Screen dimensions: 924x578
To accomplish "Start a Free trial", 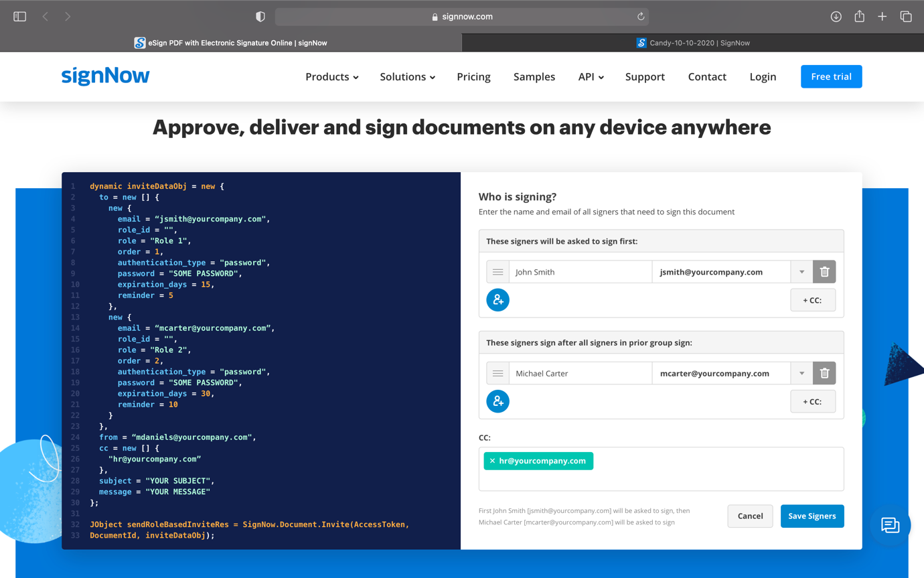I will [832, 76].
